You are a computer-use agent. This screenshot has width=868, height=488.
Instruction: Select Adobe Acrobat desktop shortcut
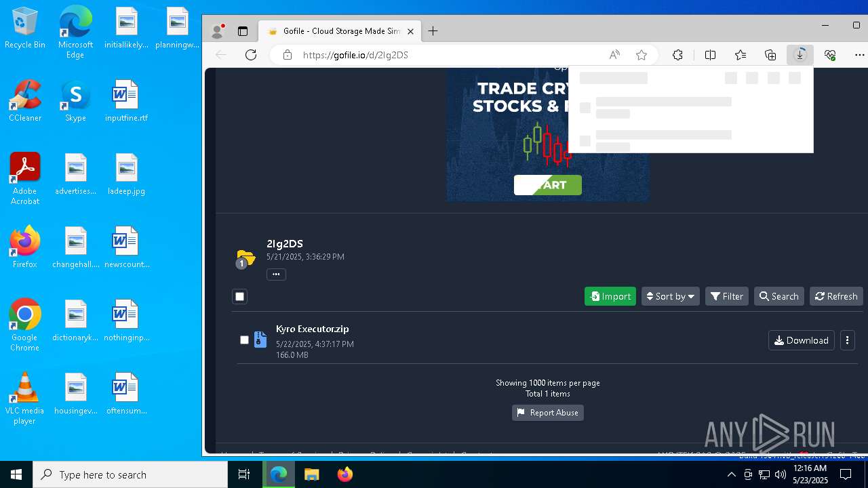point(25,179)
